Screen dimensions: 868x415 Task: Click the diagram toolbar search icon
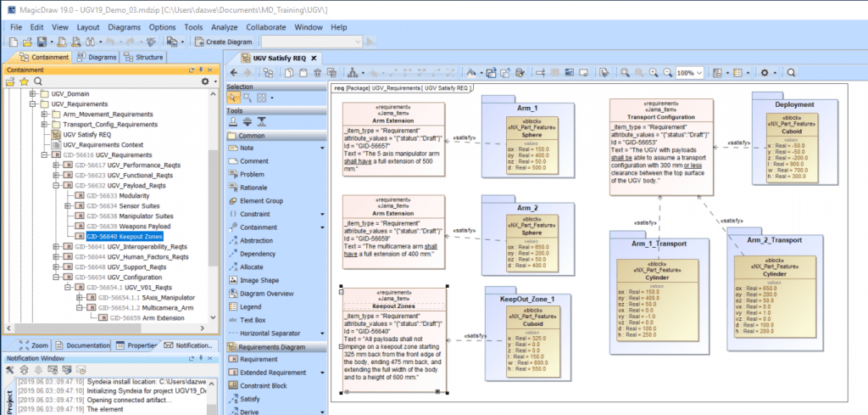pos(790,74)
